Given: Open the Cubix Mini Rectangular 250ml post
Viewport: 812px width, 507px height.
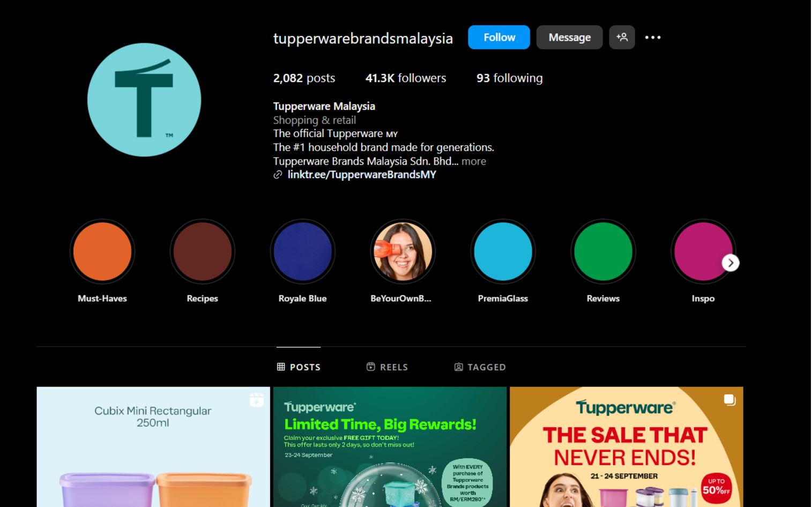Looking at the screenshot, I should click(153, 447).
